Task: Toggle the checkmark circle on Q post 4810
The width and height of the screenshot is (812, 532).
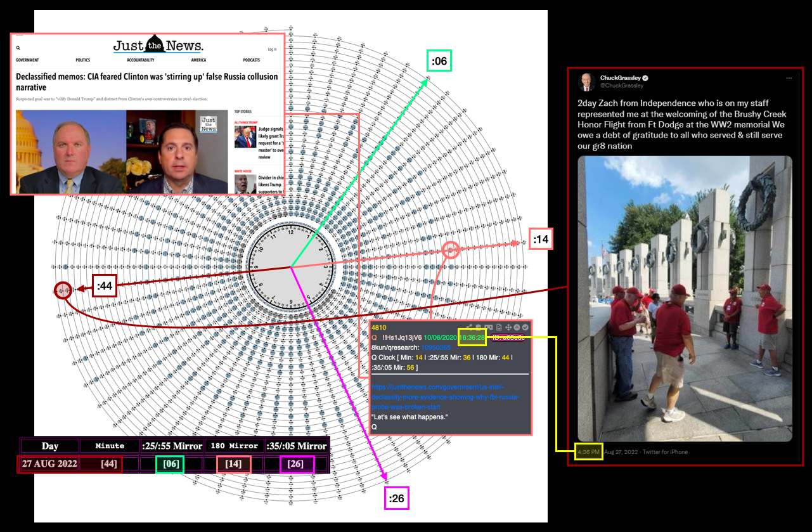Action: [525, 327]
